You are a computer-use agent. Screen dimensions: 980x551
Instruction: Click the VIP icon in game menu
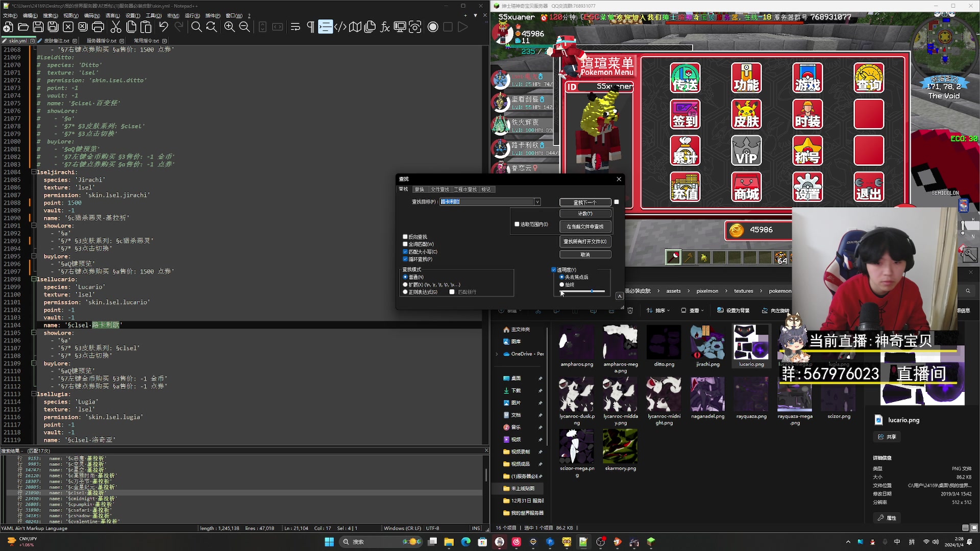[746, 151]
